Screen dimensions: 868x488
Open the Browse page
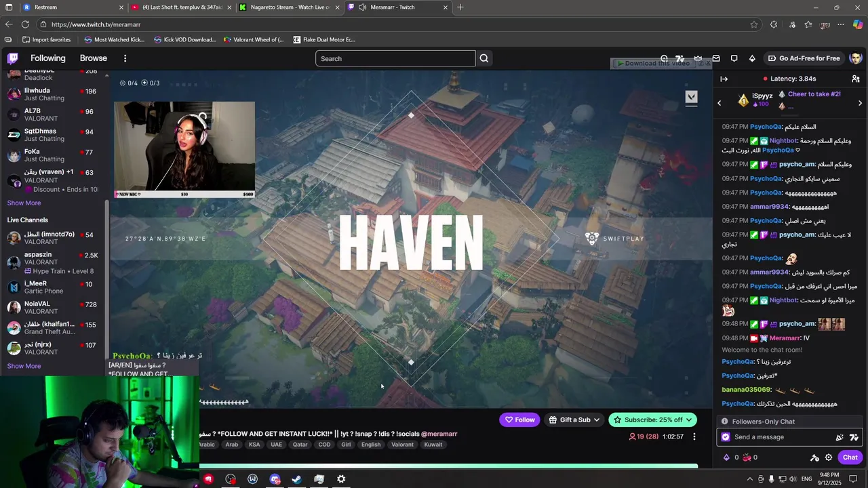tap(94, 58)
